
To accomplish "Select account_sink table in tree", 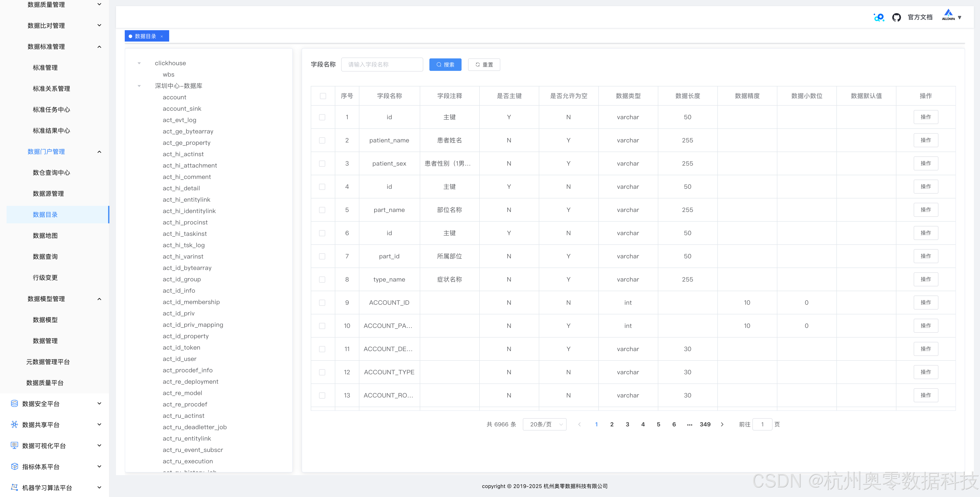I will click(x=182, y=109).
